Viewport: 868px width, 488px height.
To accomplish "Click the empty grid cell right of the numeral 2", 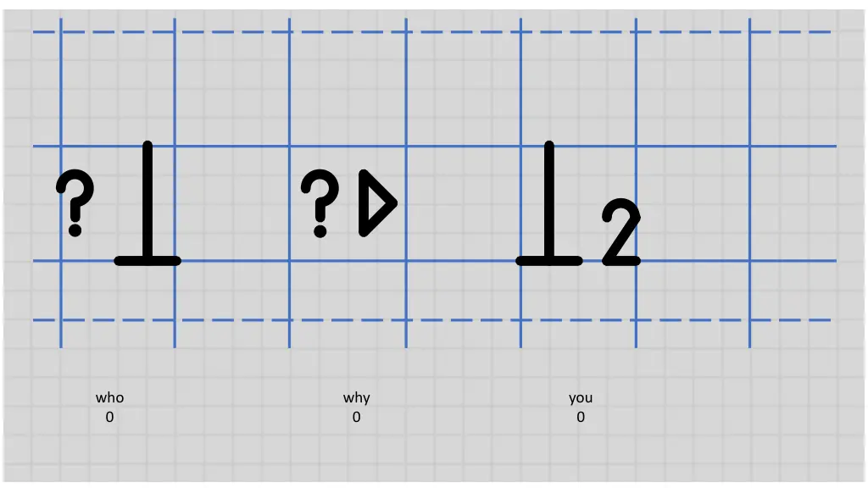I will [693, 203].
